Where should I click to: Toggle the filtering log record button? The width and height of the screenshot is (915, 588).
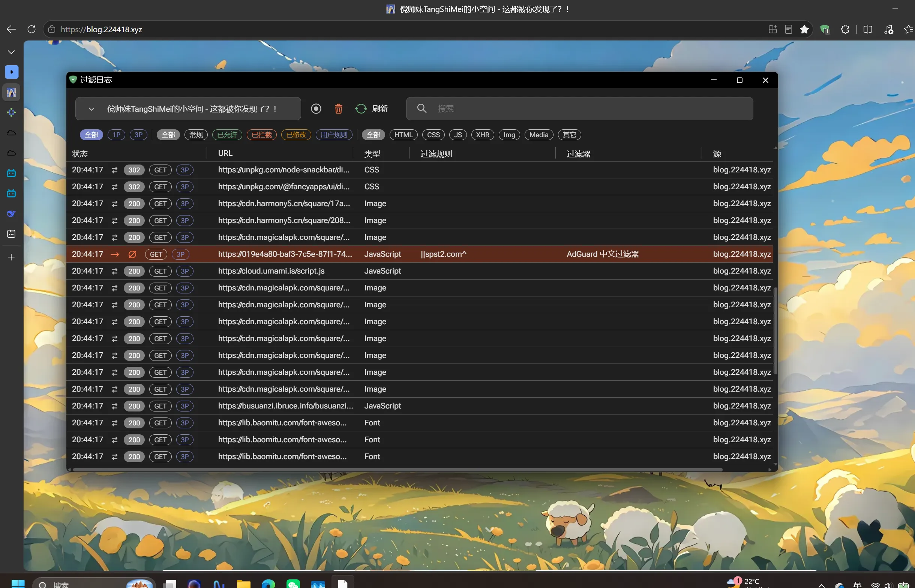click(316, 109)
